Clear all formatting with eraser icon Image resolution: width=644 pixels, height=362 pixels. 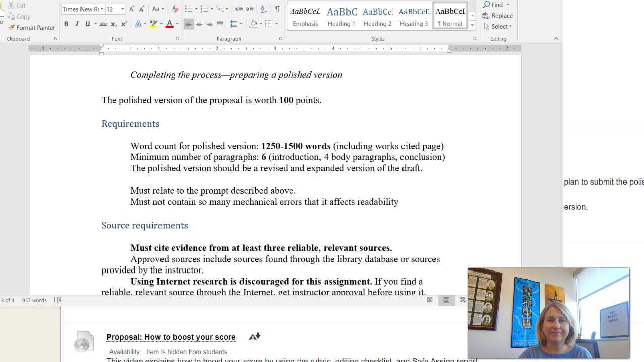click(x=175, y=9)
